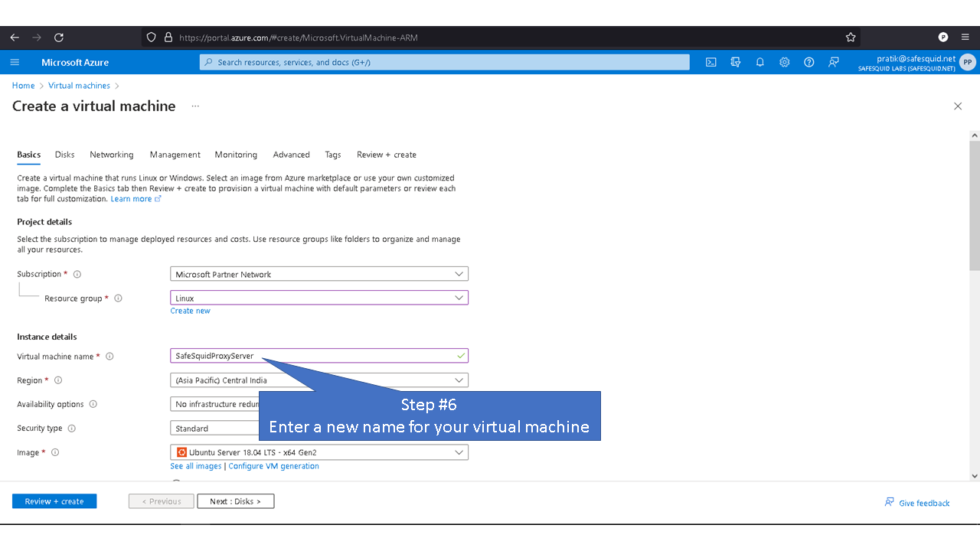Click the site security padlock icon

pyautogui.click(x=168, y=37)
